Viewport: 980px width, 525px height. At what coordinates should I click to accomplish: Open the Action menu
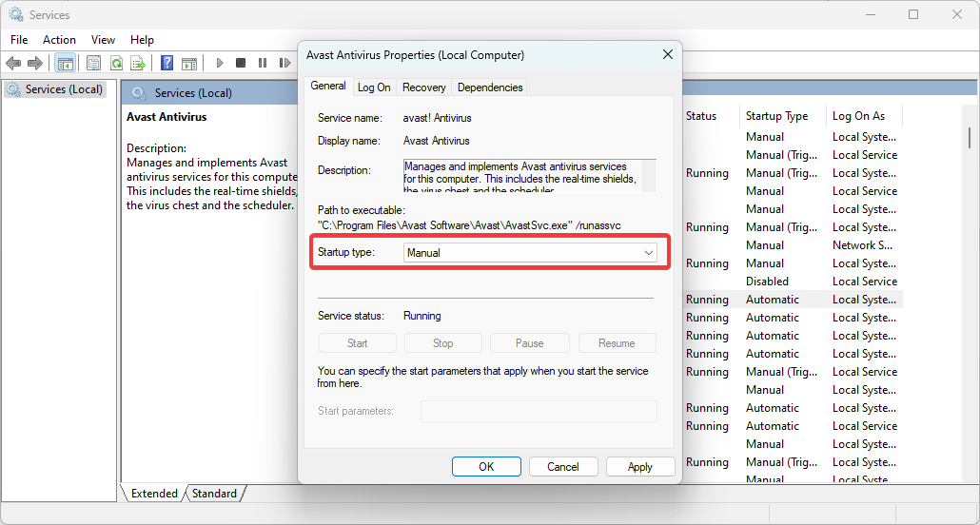(x=59, y=39)
